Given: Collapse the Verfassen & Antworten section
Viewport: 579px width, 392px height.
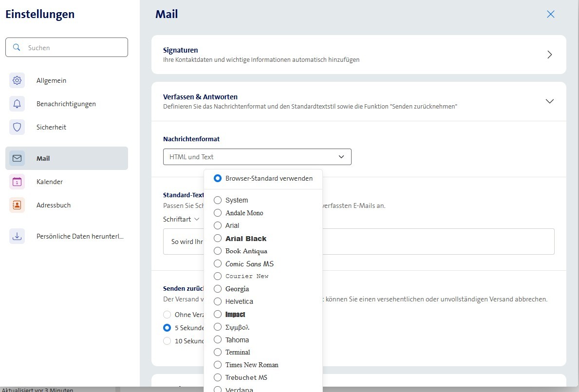Looking at the screenshot, I should click(550, 101).
